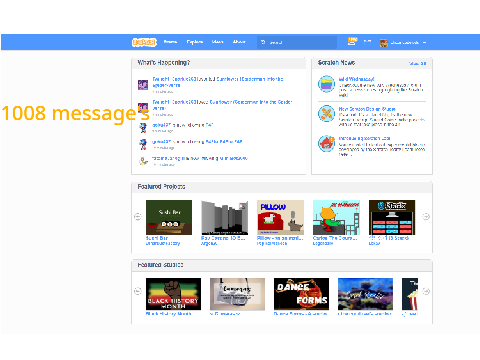Open the Wiki Wednesday news headline
This screenshot has height=360, width=480.
point(356,79)
